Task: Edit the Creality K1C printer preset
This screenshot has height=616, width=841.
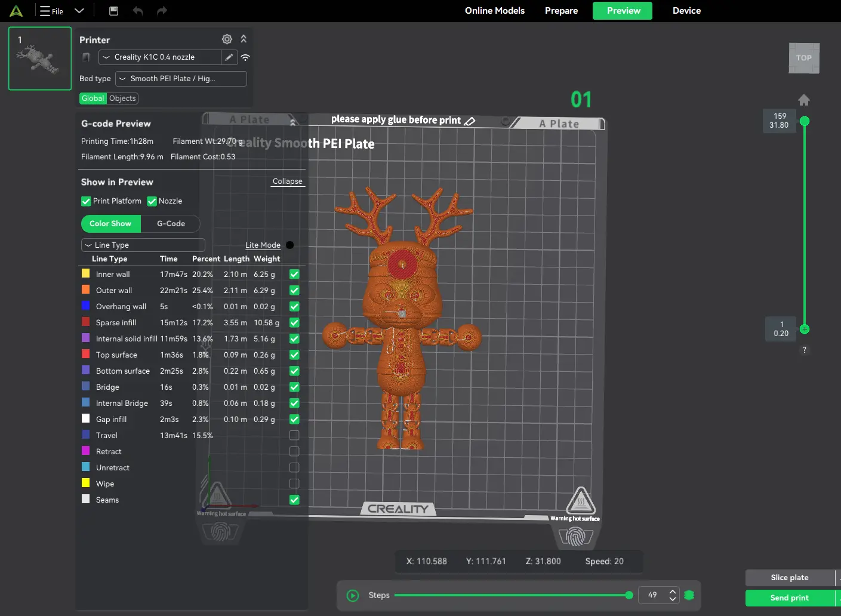Action: click(x=229, y=57)
